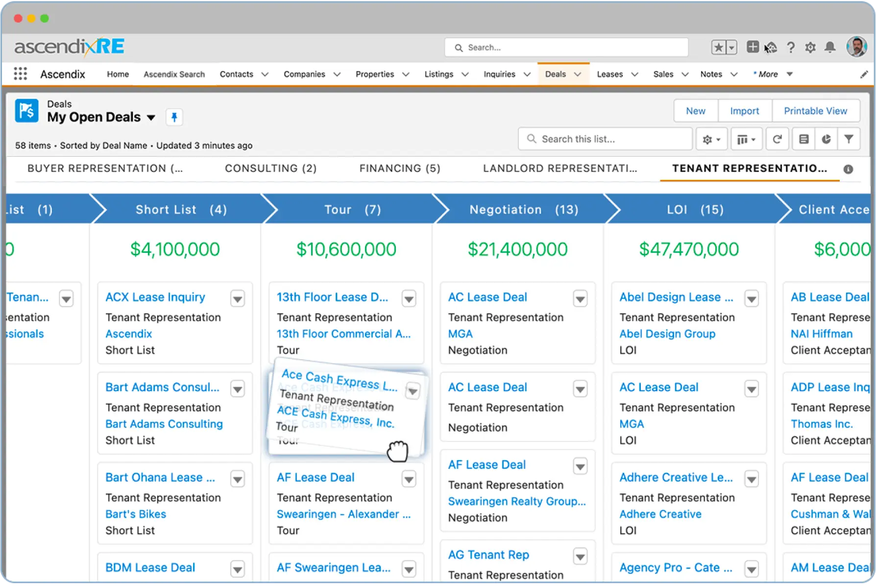Open Bart Ohana Lease card actions menu
Viewport: 876px width, 588px height.
click(238, 479)
